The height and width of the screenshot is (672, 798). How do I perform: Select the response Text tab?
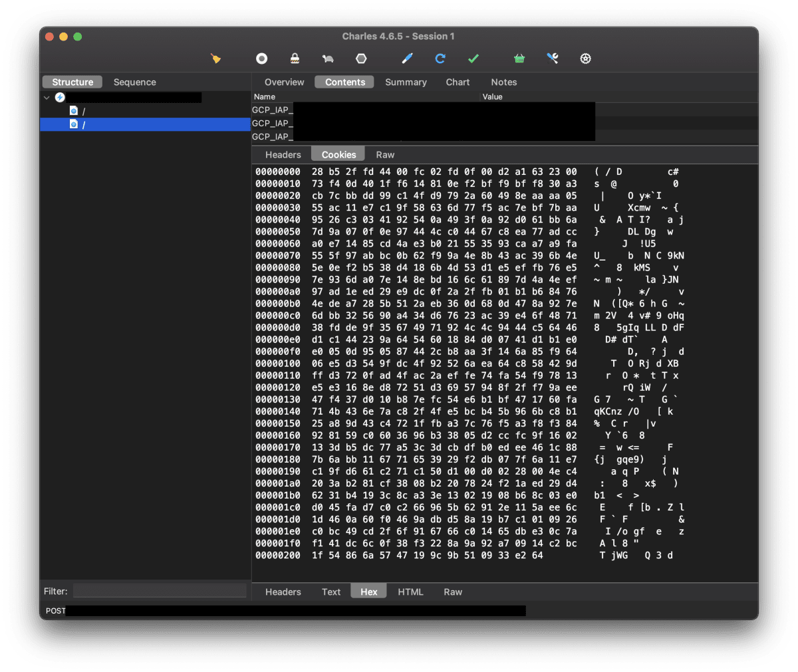coord(331,592)
